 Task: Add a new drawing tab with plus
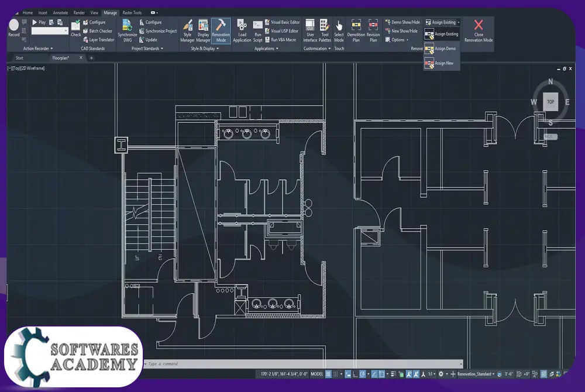point(91,58)
